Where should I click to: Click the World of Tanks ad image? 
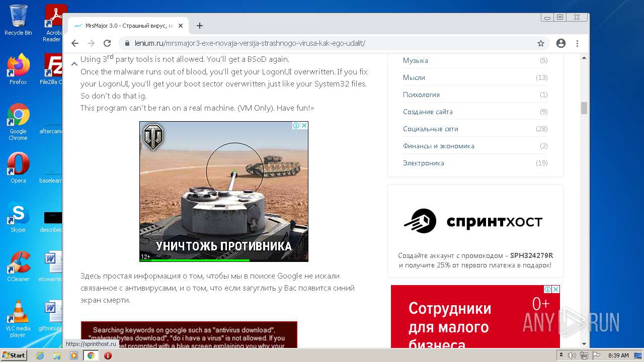point(224,192)
